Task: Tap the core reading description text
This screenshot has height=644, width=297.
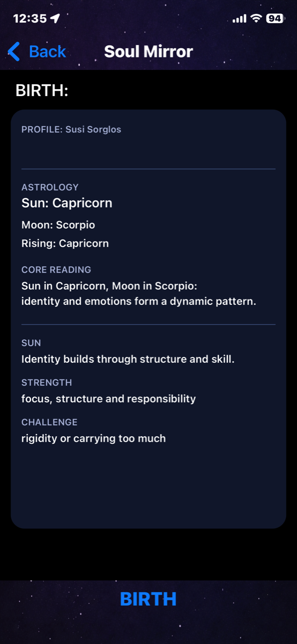Action: (x=139, y=294)
